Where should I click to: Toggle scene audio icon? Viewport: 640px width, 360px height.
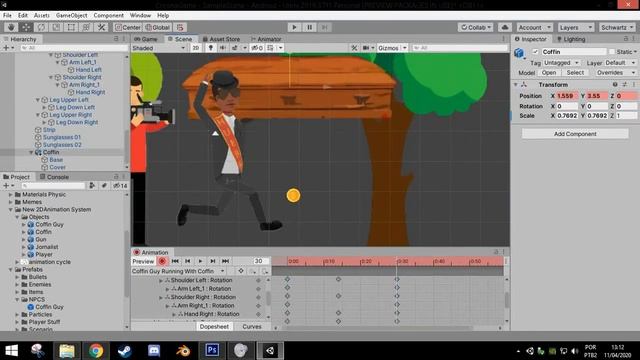(222, 48)
